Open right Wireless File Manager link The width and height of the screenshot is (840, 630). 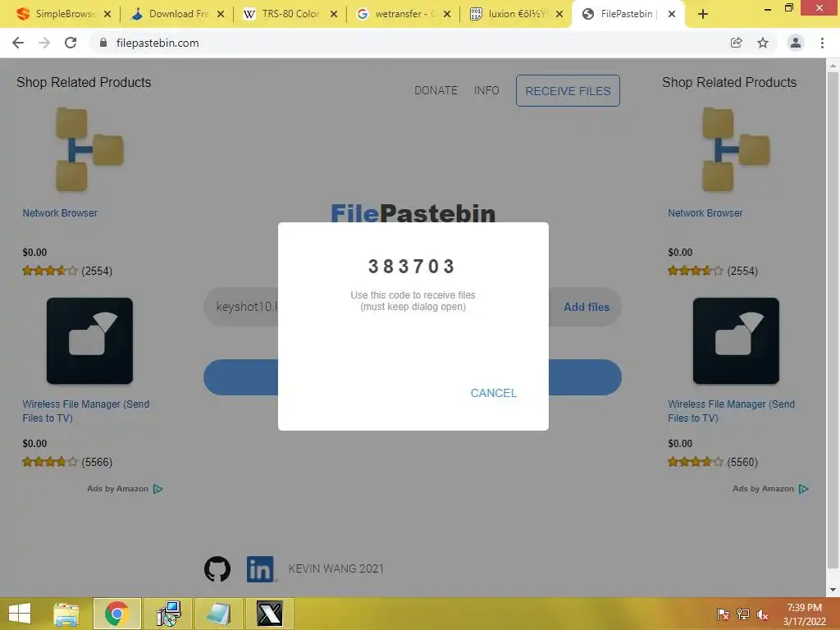pyautogui.click(x=731, y=411)
